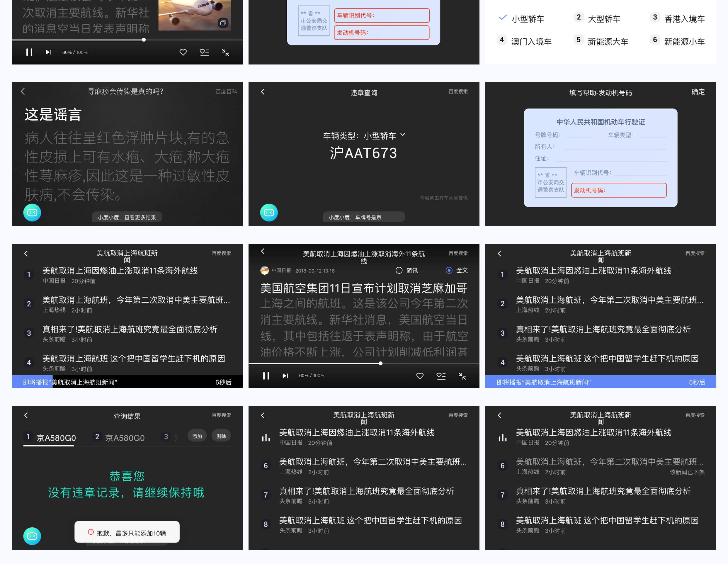Pause playback in the top-left news player
This screenshot has width=728, height=564.
(29, 52)
